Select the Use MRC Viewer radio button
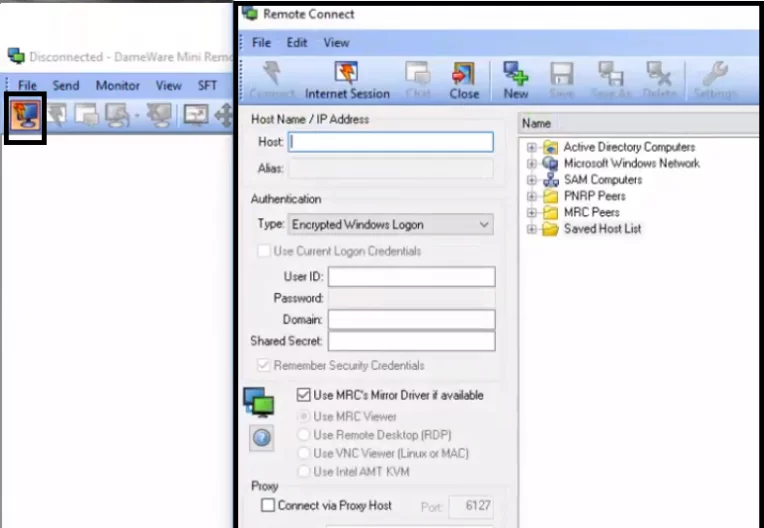 coord(304,416)
